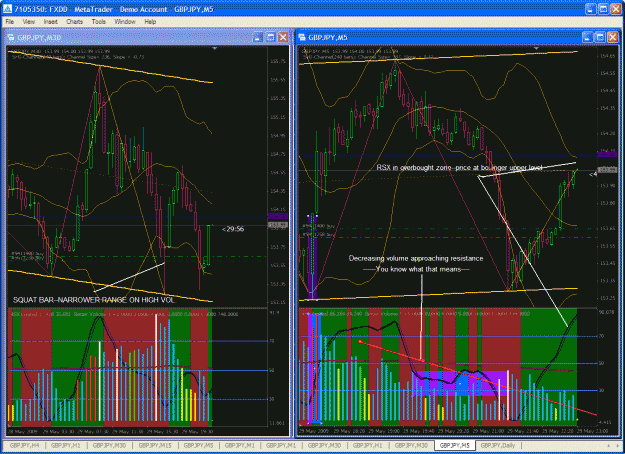The width and height of the screenshot is (625, 454).
Task: Minimize the GBPJPY,M5 chart window
Action: [587, 37]
